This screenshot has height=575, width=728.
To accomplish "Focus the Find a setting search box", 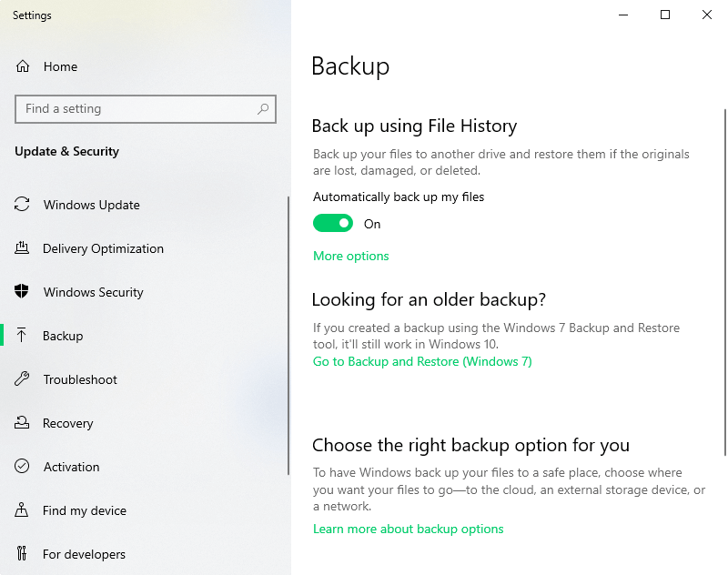I will pyautogui.click(x=136, y=109).
